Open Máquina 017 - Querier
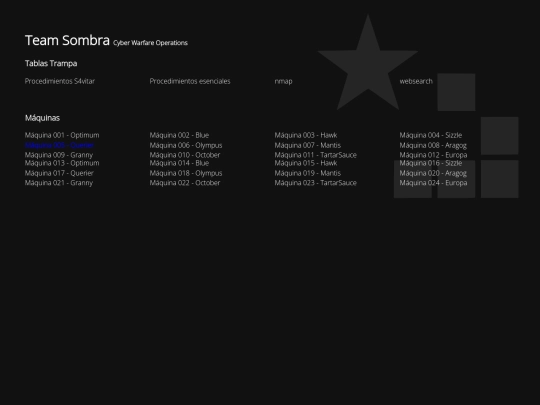The height and width of the screenshot is (405, 540). (x=59, y=173)
